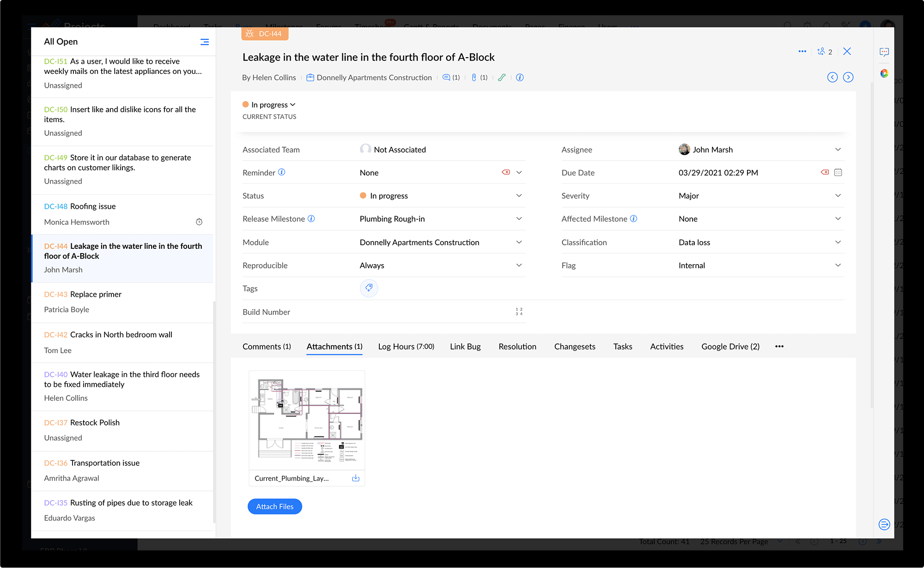Expand the Assignee John Marsh dropdown
Screen dimensions: 924x568
(838, 150)
